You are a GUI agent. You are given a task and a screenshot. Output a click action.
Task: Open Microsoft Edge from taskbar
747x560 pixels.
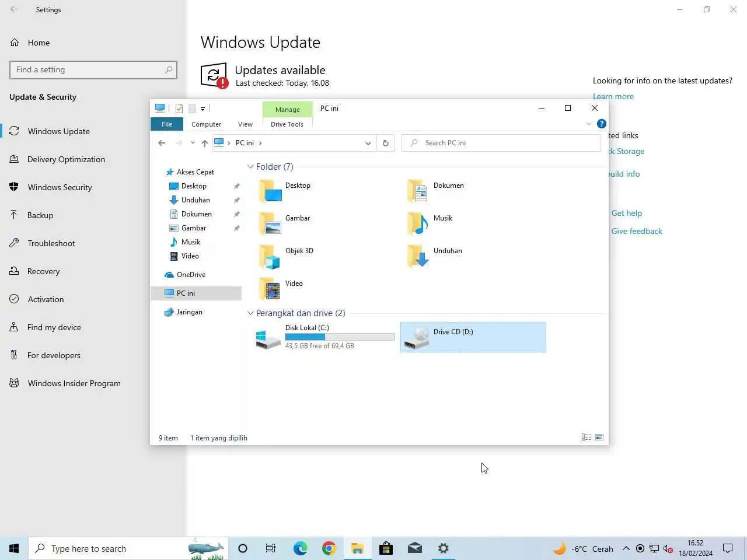pyautogui.click(x=300, y=548)
